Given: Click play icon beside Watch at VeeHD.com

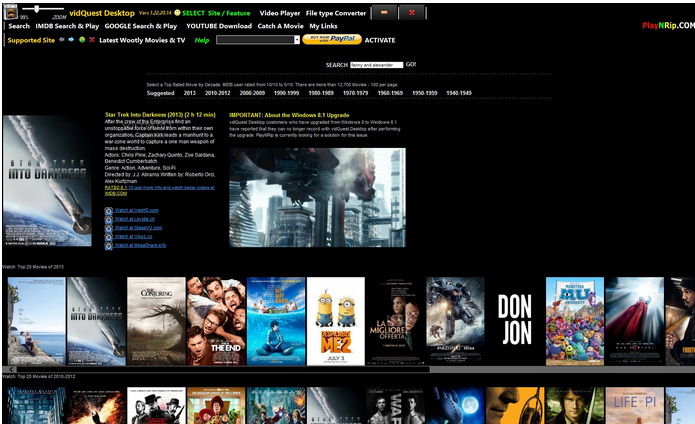Looking at the screenshot, I should tap(109, 211).
